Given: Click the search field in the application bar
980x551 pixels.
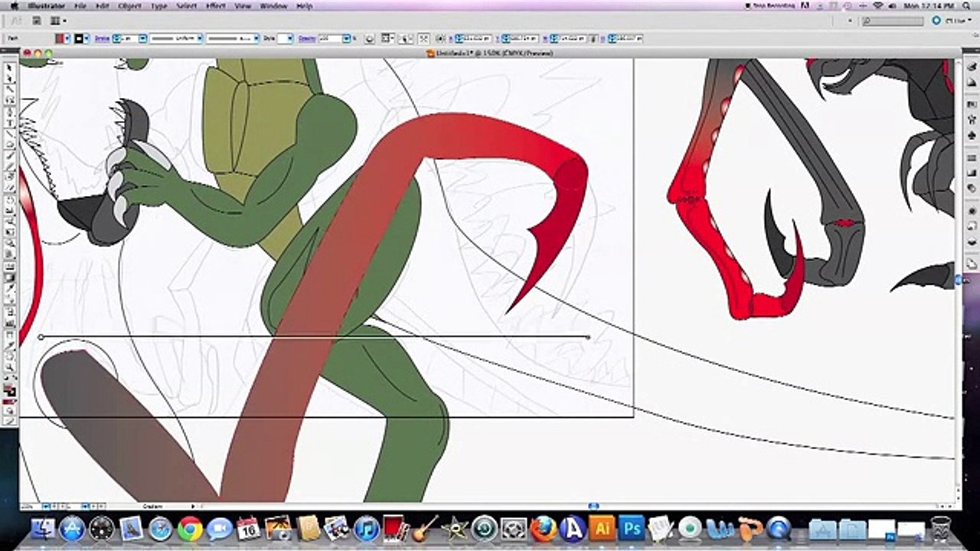Looking at the screenshot, I should [893, 21].
